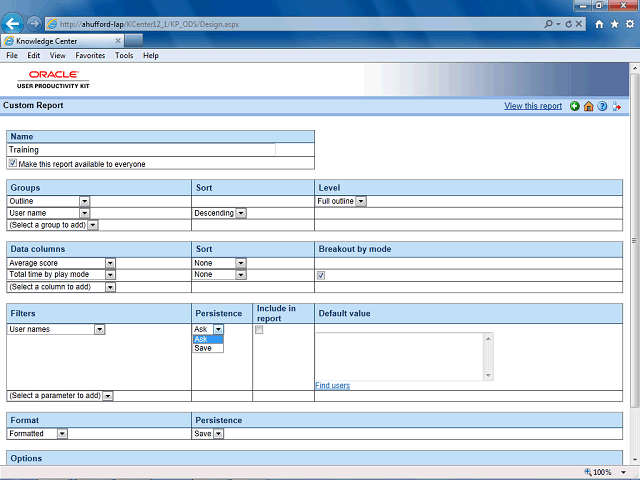Open the View menu
This screenshot has width=640, height=480.
pos(58,56)
